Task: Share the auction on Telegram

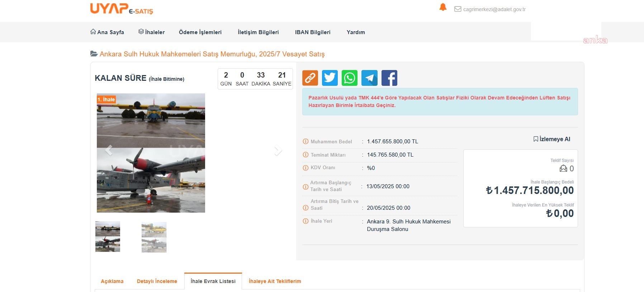Action: [x=369, y=78]
